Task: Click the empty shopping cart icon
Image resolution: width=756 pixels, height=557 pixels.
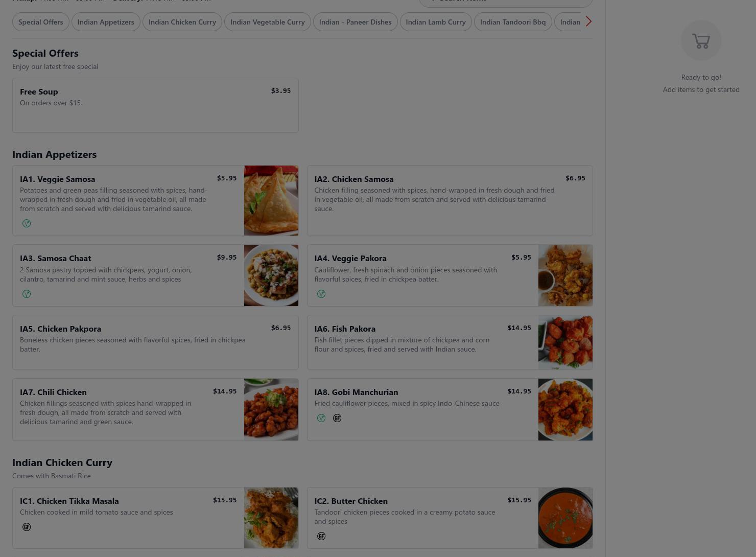Action: point(701,40)
